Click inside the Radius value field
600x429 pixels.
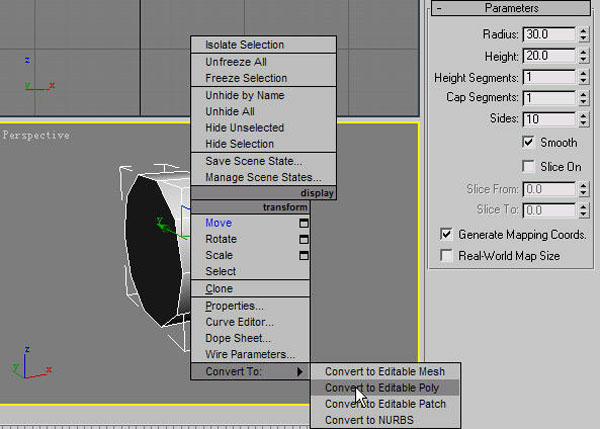[x=549, y=34]
